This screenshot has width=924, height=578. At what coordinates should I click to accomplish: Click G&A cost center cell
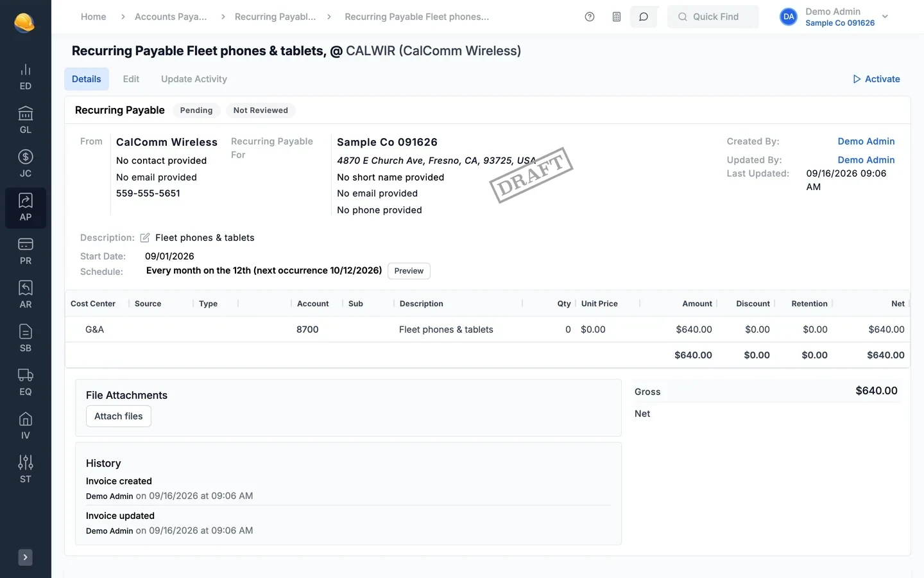point(94,329)
